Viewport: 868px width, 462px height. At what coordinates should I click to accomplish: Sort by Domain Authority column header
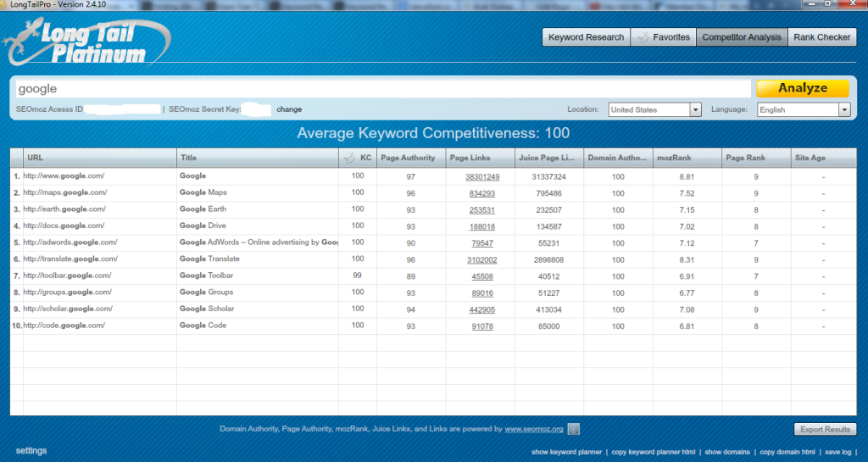click(618, 158)
